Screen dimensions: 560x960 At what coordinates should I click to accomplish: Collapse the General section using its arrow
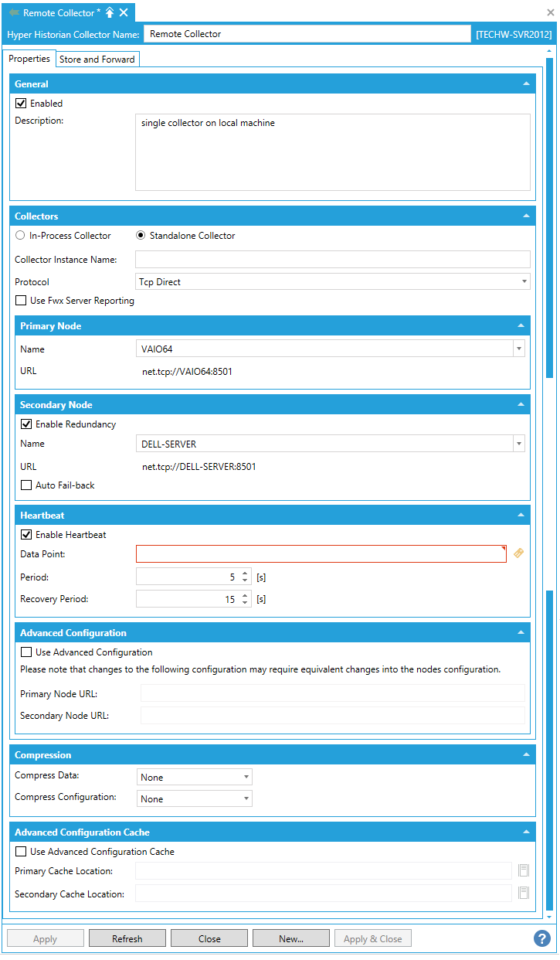(x=526, y=83)
